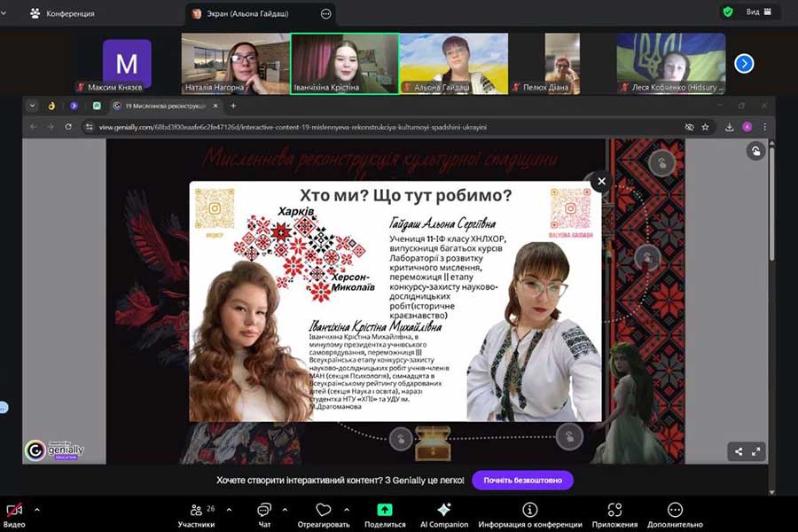
Task: Open the Чат panel
Action: click(264, 516)
